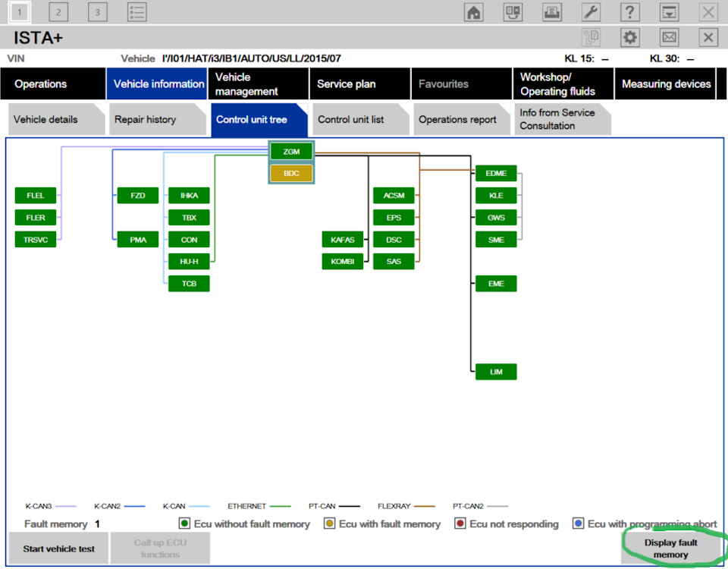
Task: Select the Vehicle information tab
Action: 157,83
